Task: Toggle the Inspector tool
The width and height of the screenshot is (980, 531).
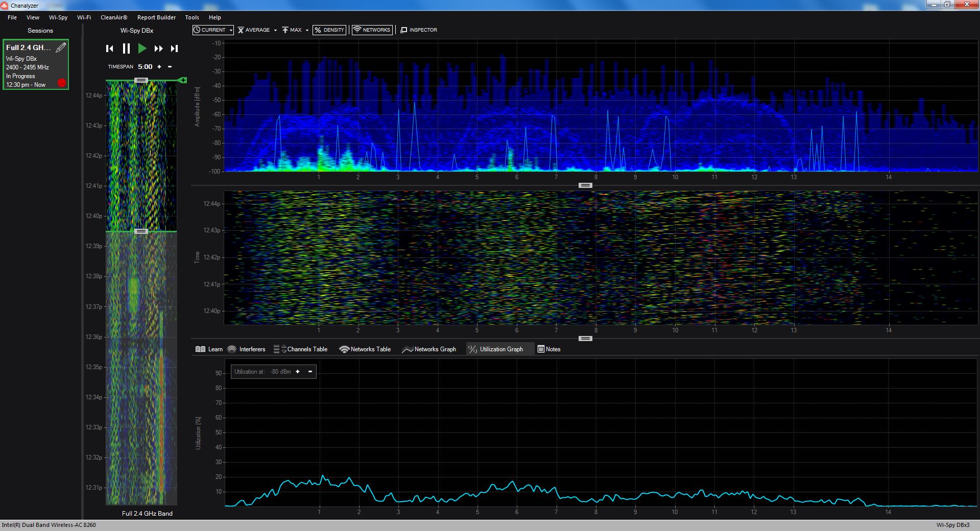Action: [419, 30]
